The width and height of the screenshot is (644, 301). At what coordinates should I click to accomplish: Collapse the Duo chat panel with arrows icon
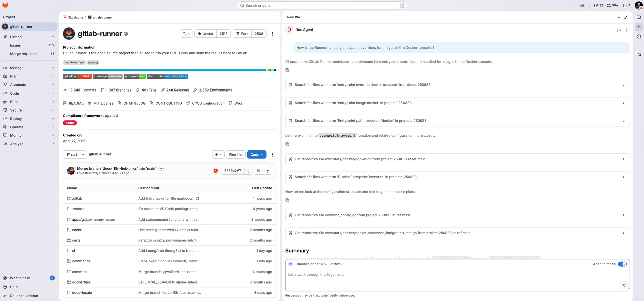pos(626,17)
